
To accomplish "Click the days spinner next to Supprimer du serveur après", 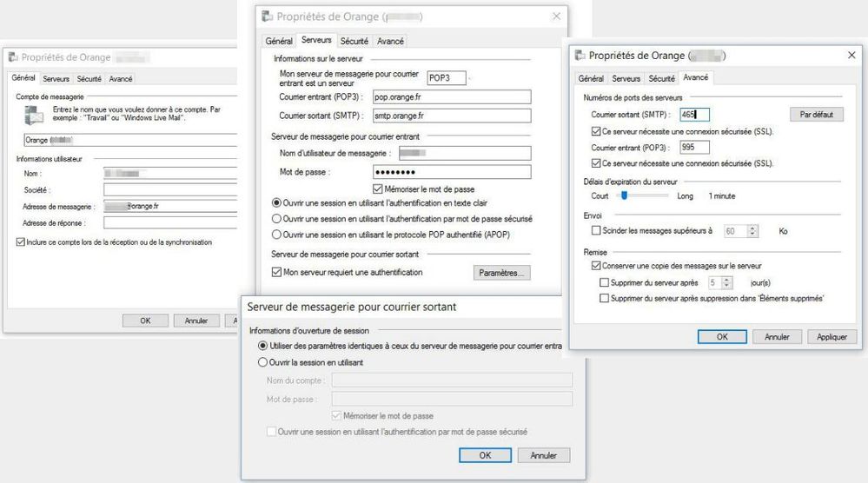I will pyautogui.click(x=726, y=282).
